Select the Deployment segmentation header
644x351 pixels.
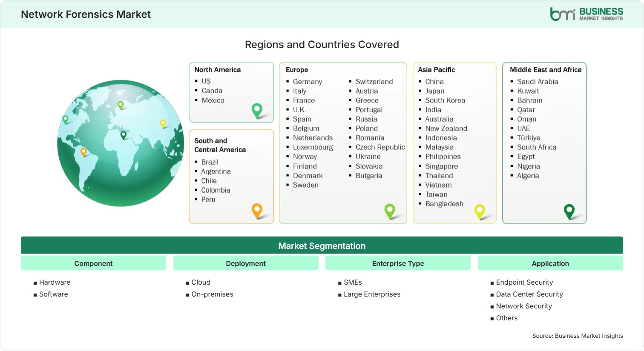246,263
